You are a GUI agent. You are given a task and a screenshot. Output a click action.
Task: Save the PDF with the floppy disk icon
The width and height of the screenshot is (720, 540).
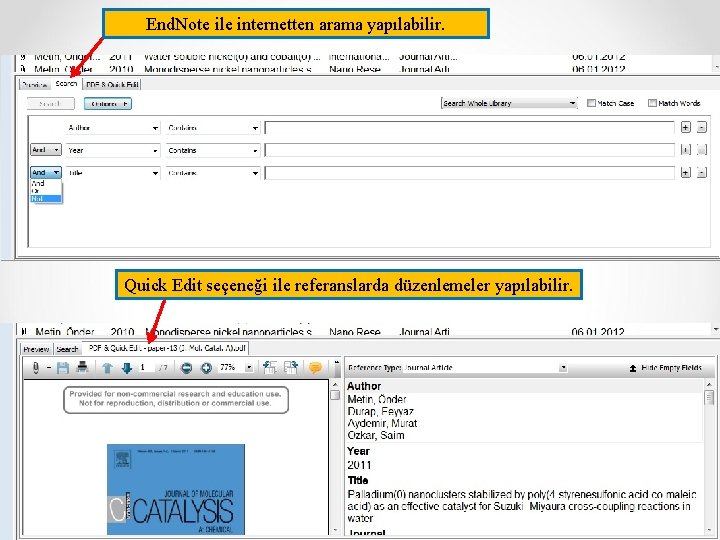tap(62, 368)
